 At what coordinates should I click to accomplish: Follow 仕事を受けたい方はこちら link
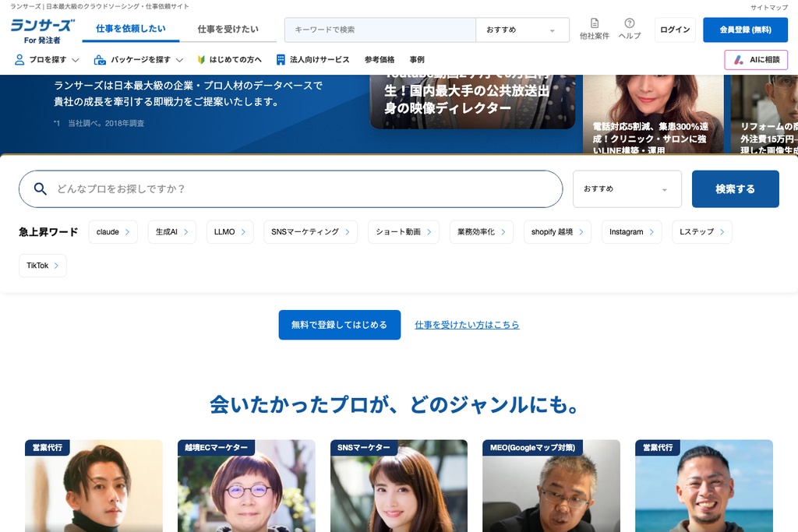tap(467, 325)
